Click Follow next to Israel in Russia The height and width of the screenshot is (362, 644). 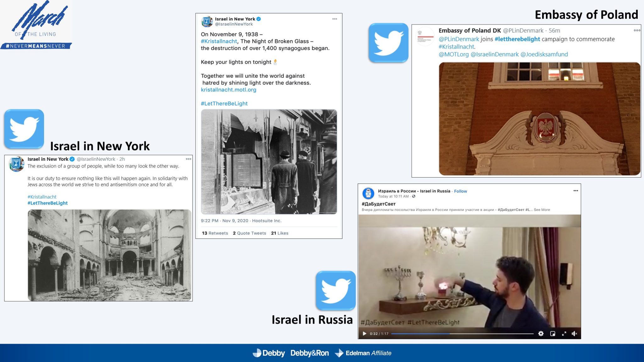pyautogui.click(x=460, y=191)
